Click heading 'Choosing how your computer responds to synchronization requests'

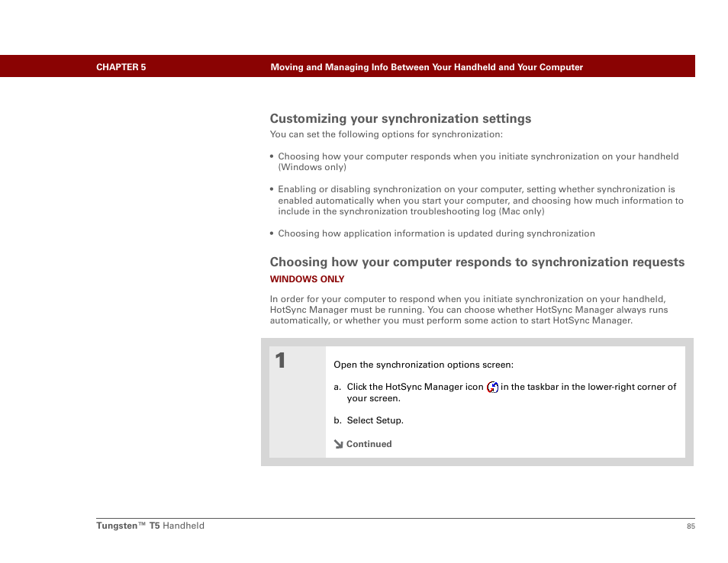point(477,262)
